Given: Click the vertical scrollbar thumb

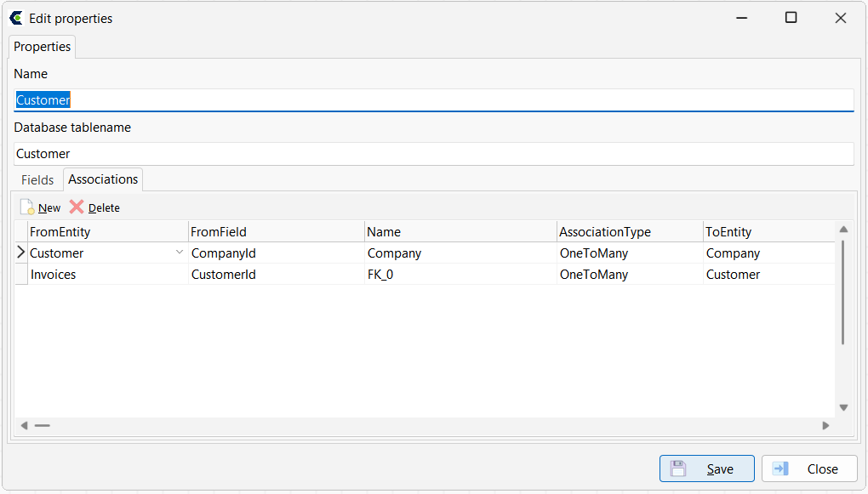Looking at the screenshot, I should coord(843,293).
